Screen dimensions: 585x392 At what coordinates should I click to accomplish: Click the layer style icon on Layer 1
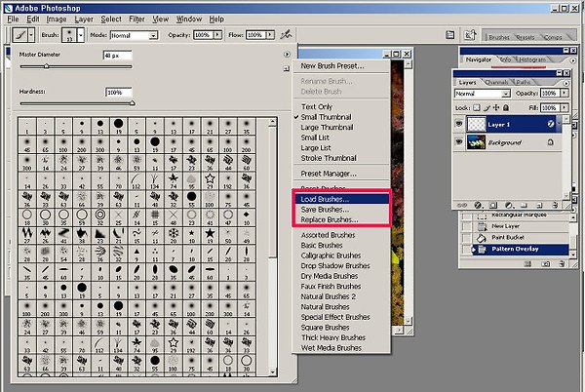click(x=551, y=124)
